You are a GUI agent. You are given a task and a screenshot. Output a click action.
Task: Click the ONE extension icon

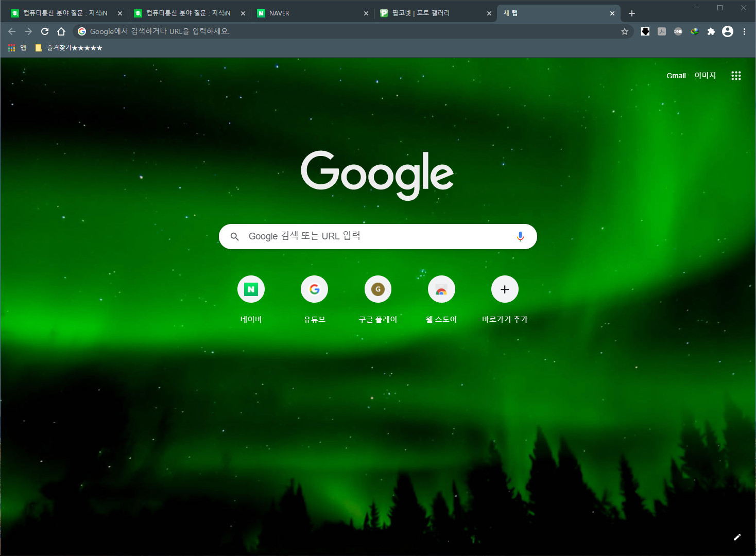point(678,31)
